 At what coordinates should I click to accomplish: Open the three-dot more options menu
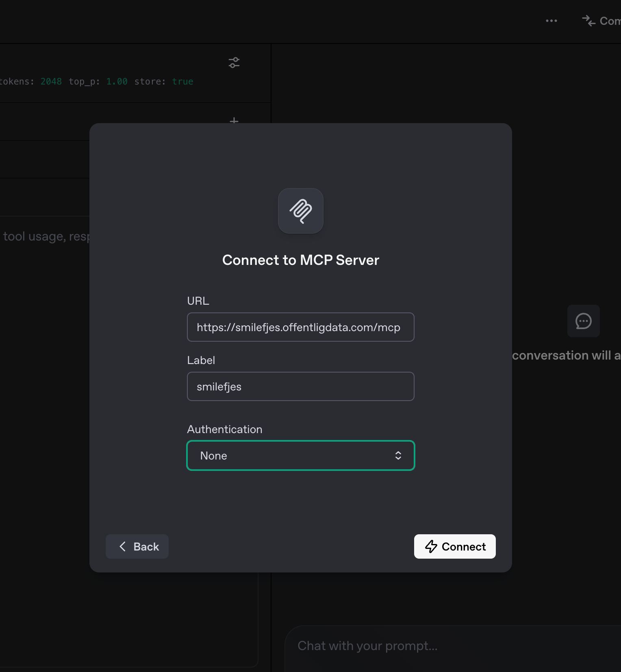coord(551,21)
